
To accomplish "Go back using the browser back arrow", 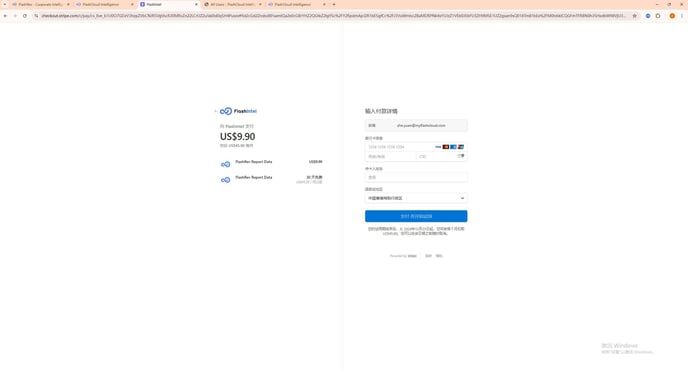I will tap(5, 16).
